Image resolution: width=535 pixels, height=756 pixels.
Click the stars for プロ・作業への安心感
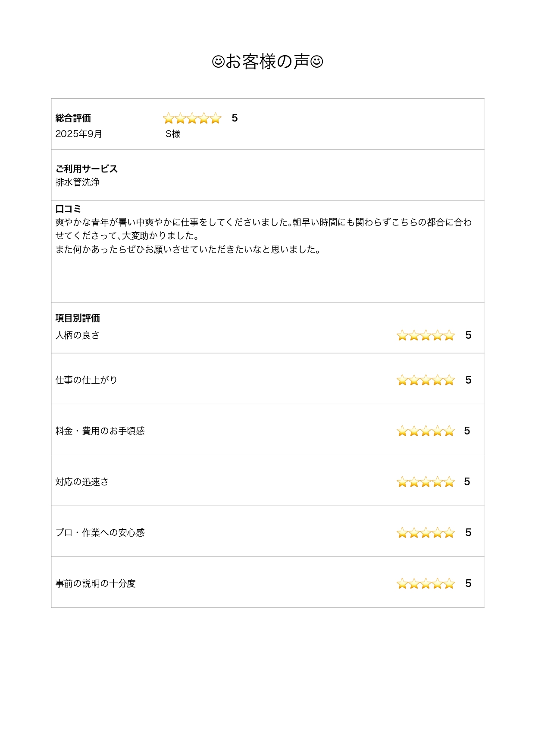coord(425,533)
